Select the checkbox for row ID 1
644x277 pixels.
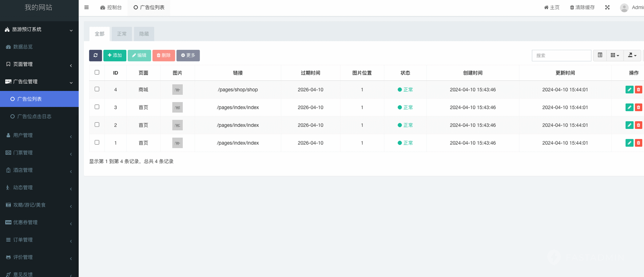click(97, 143)
